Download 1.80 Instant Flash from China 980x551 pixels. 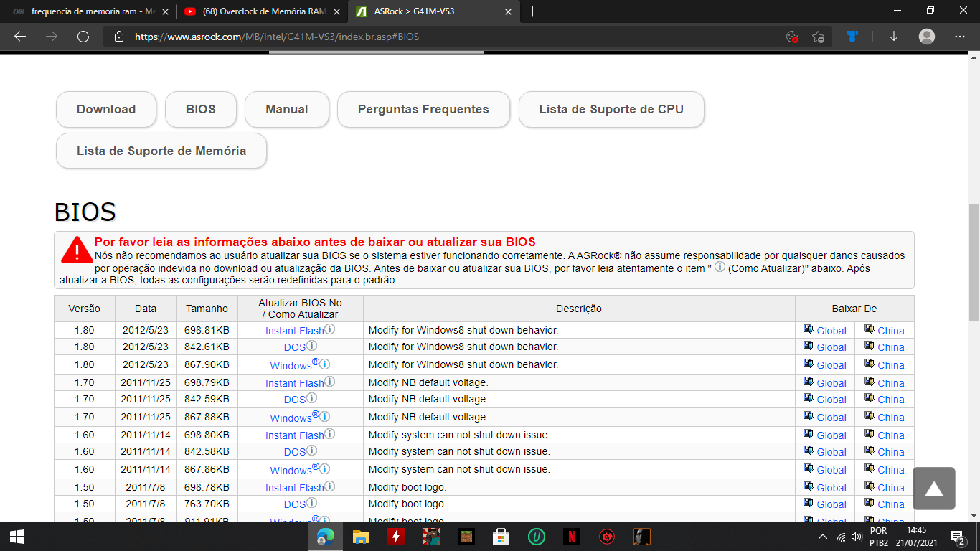pyautogui.click(x=891, y=331)
